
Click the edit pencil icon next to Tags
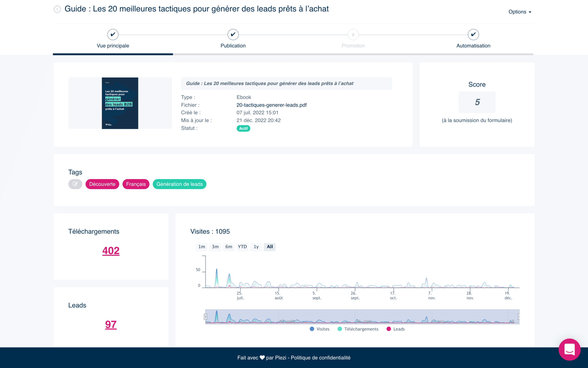tap(75, 184)
